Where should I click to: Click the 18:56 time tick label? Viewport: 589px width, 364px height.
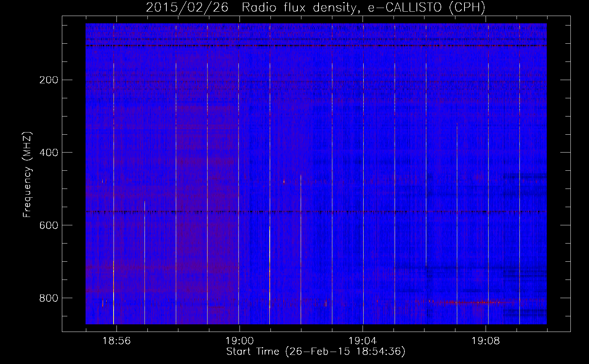[x=116, y=341]
